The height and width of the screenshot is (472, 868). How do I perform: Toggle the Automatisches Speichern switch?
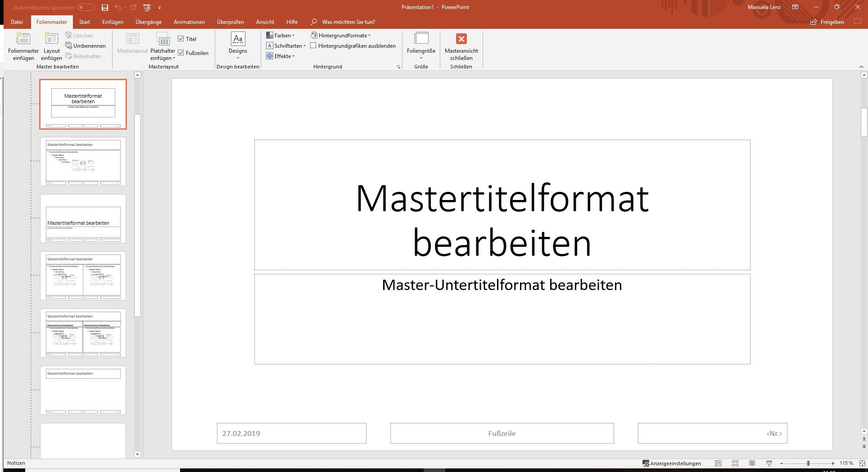pos(86,8)
